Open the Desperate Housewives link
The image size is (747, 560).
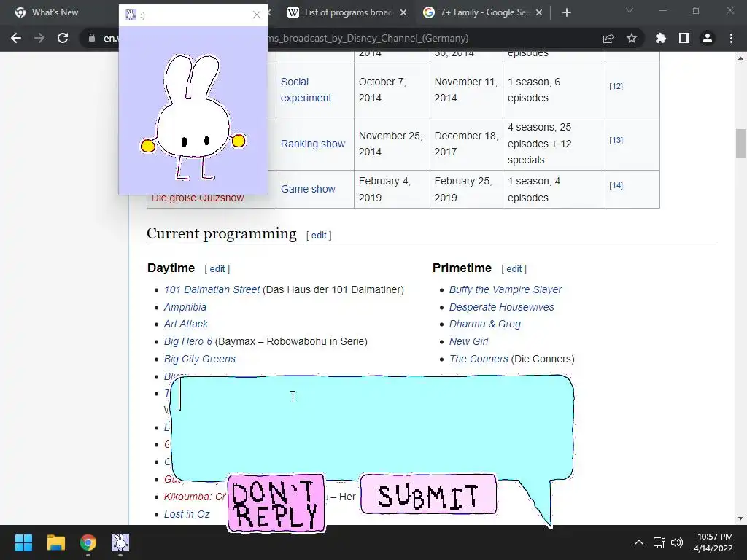click(502, 307)
